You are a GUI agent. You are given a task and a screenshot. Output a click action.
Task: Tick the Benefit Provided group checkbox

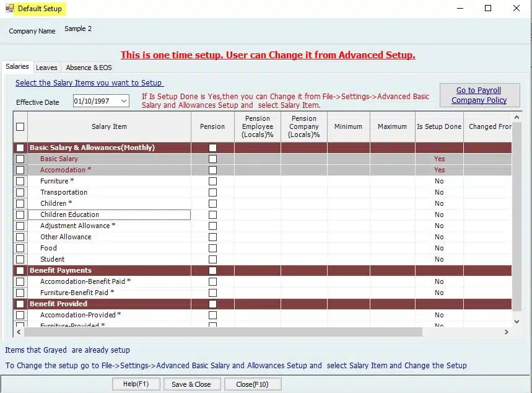[20, 304]
